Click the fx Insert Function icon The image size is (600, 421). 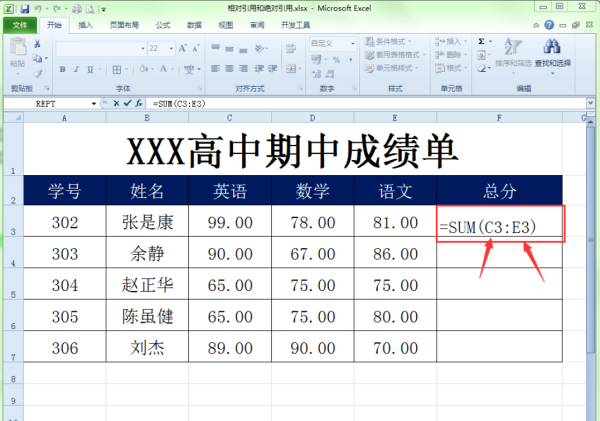139,103
